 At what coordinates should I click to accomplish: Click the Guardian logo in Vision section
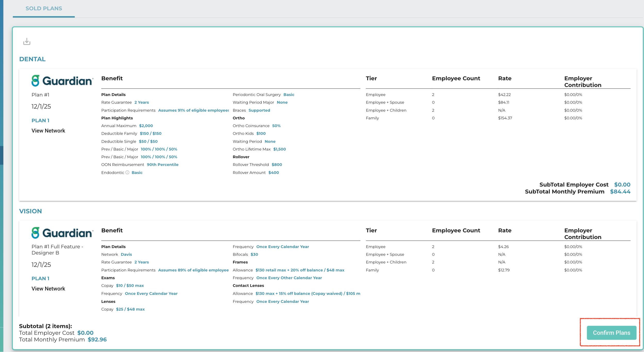[62, 233]
